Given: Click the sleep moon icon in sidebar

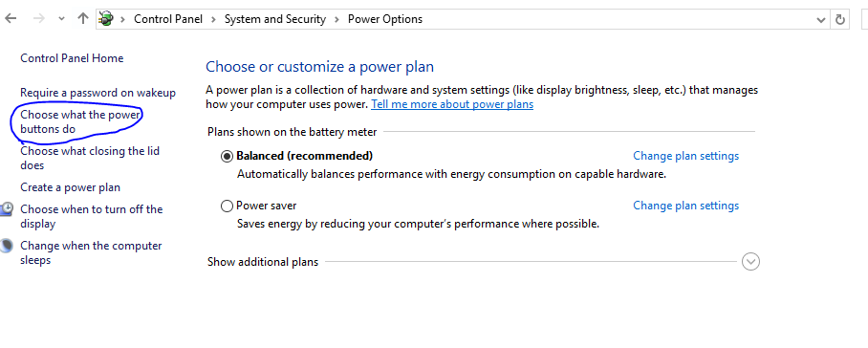Looking at the screenshot, I should click(6, 246).
